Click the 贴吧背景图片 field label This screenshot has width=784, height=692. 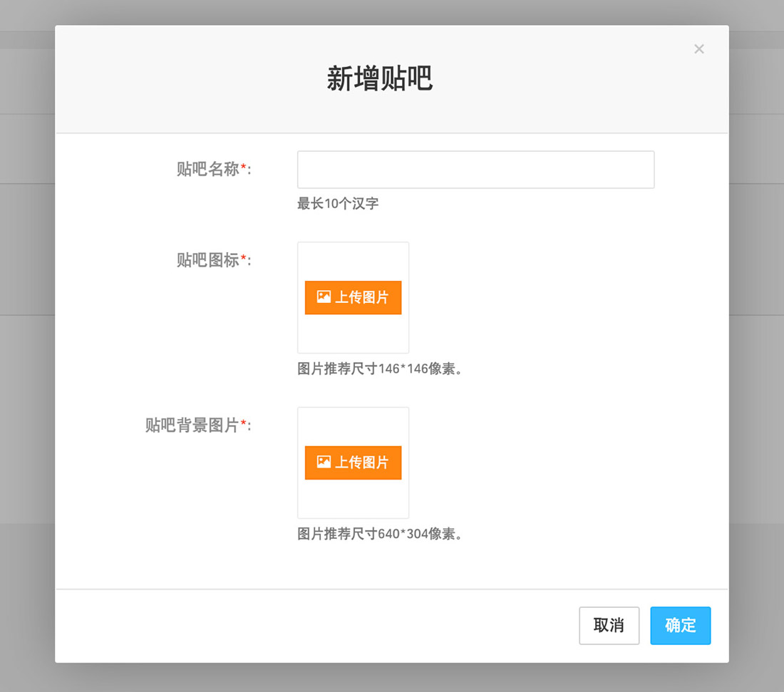[192, 426]
